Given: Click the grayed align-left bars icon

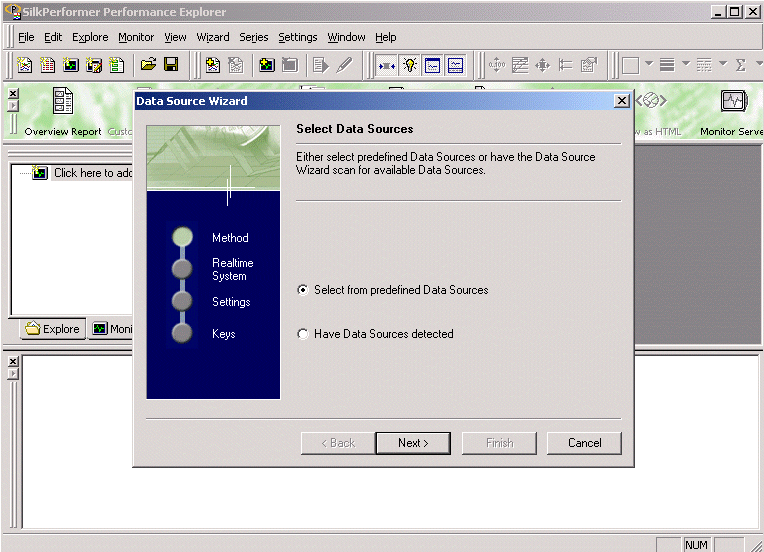Looking at the screenshot, I should 565,65.
